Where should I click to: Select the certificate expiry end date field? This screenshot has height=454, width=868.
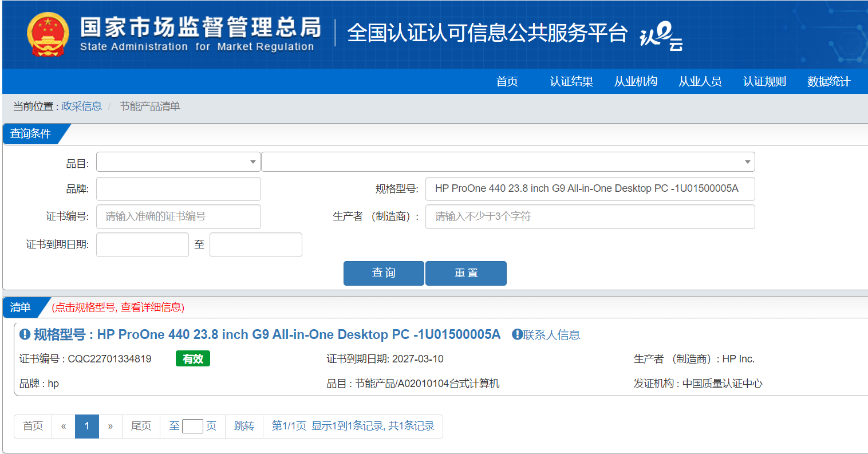[x=256, y=244]
